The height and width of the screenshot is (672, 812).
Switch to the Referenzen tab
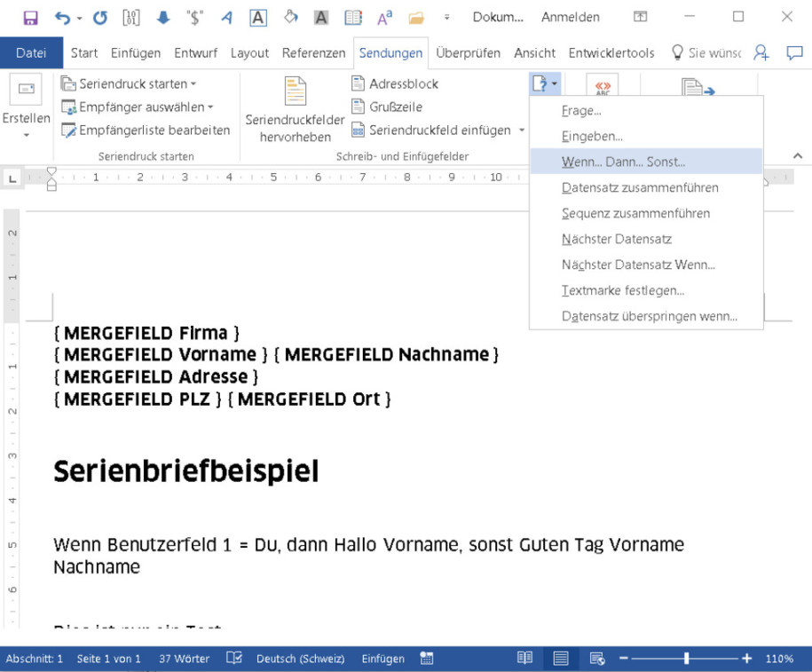[313, 53]
